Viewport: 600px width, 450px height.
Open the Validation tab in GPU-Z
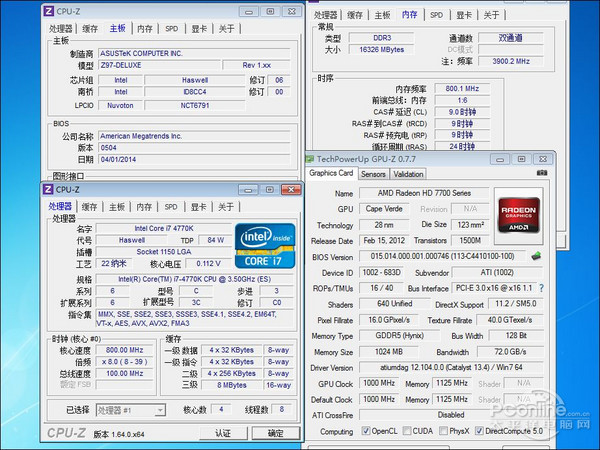408,174
